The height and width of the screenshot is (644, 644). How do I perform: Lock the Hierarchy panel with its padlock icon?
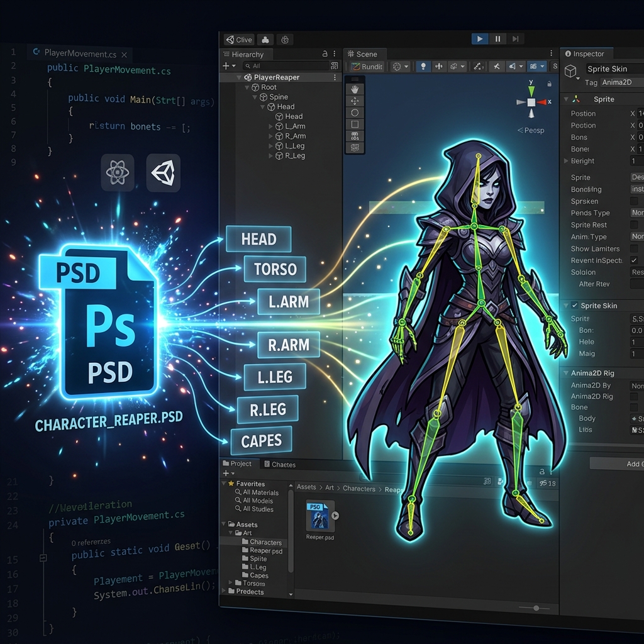pyautogui.click(x=325, y=54)
